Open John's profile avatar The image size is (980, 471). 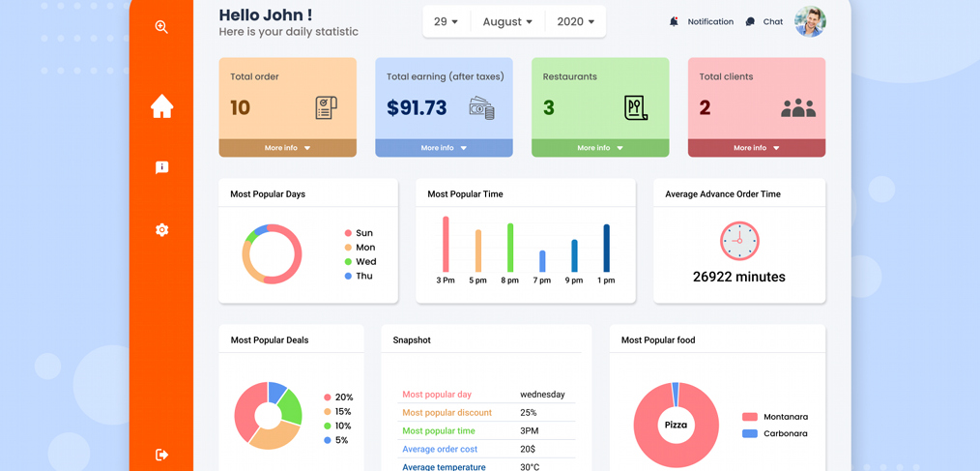pyautogui.click(x=810, y=22)
